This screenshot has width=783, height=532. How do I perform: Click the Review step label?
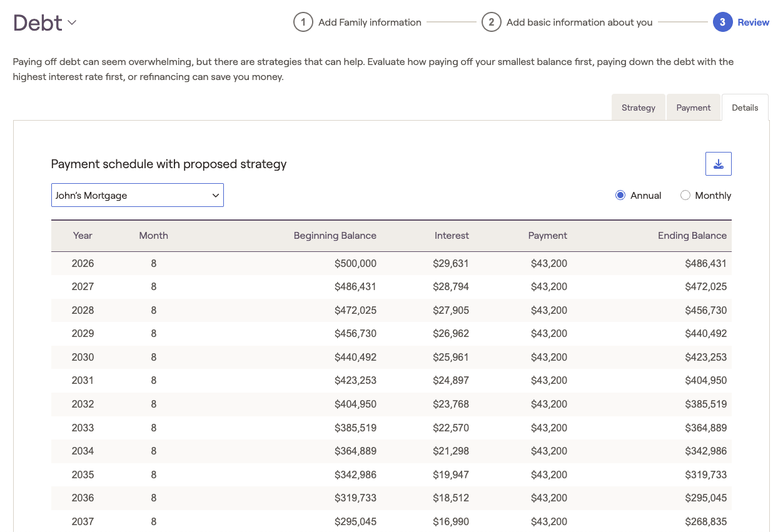[x=754, y=23]
